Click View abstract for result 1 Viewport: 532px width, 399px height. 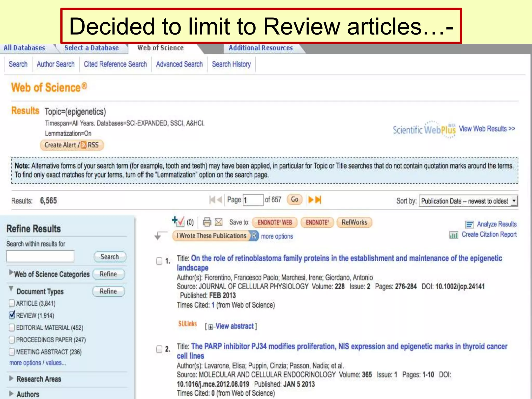pyautogui.click(x=235, y=326)
